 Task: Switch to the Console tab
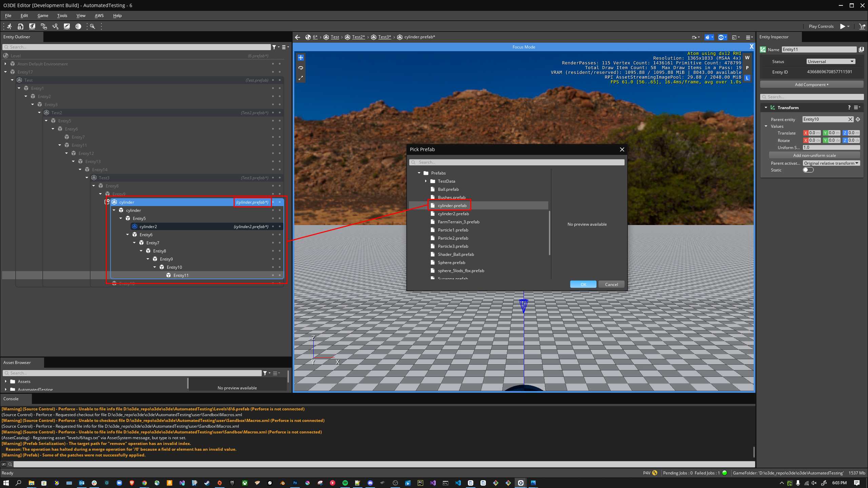[x=11, y=399]
